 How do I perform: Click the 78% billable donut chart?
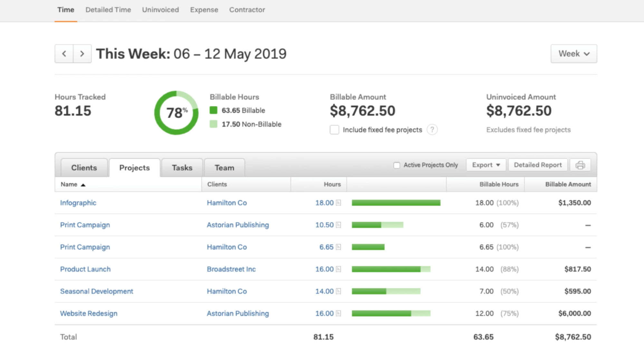point(176,113)
